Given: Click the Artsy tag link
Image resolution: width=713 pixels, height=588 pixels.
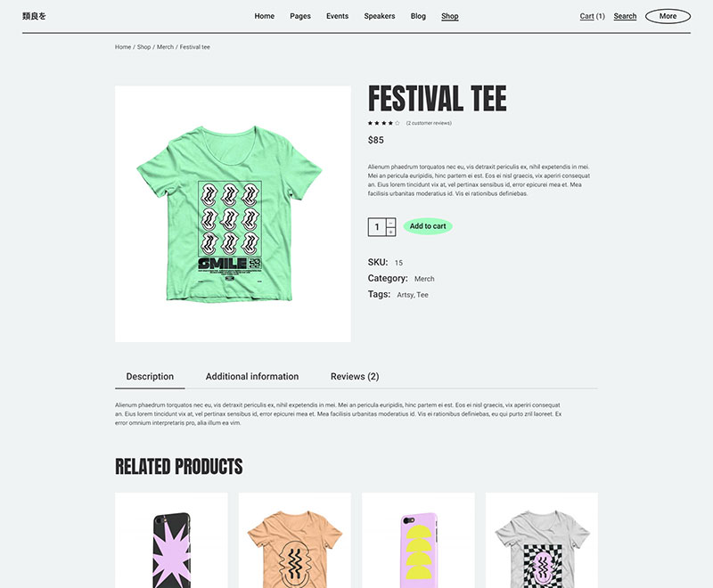Looking at the screenshot, I should [x=405, y=295].
